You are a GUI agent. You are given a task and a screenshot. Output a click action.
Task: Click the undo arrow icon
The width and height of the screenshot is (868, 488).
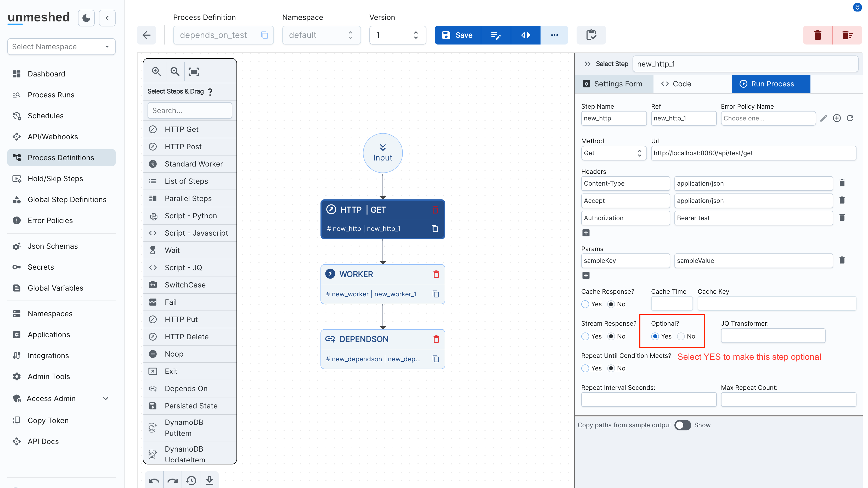coord(154,480)
